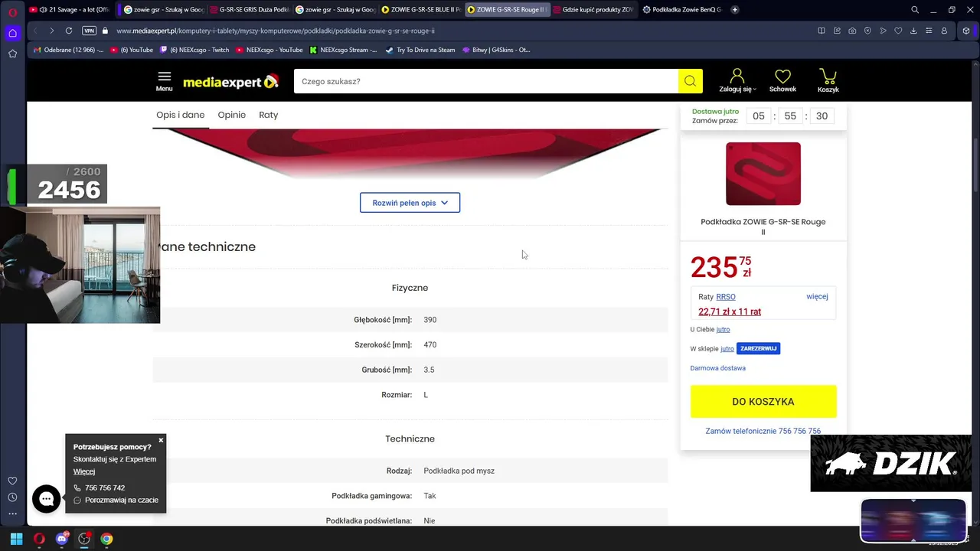Click the ZAREZERWUJ reserve button
980x551 pixels.
point(758,349)
